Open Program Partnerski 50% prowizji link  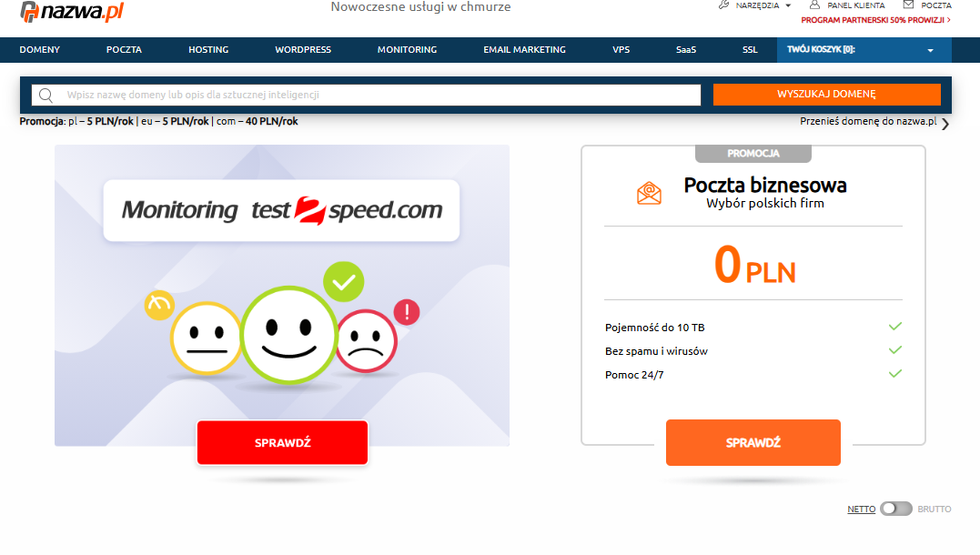[875, 20]
